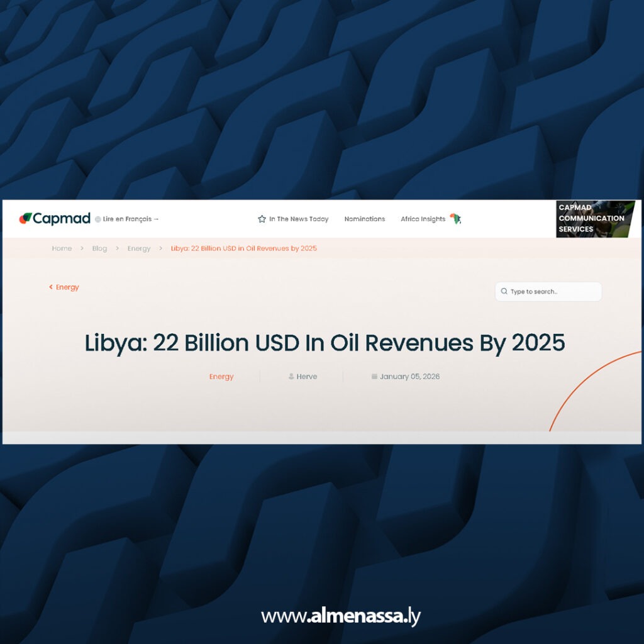Click the star icon next to In The News Today

260,219
